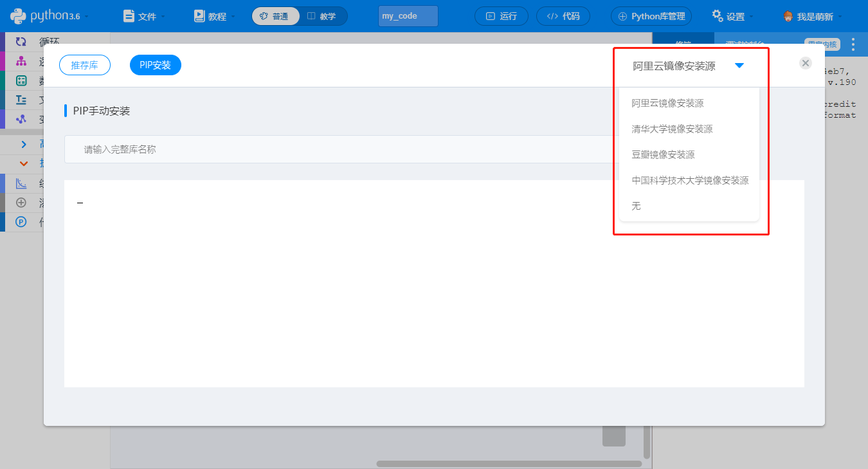
Task: Select the loop arrows category icon
Action: pyautogui.click(x=21, y=42)
